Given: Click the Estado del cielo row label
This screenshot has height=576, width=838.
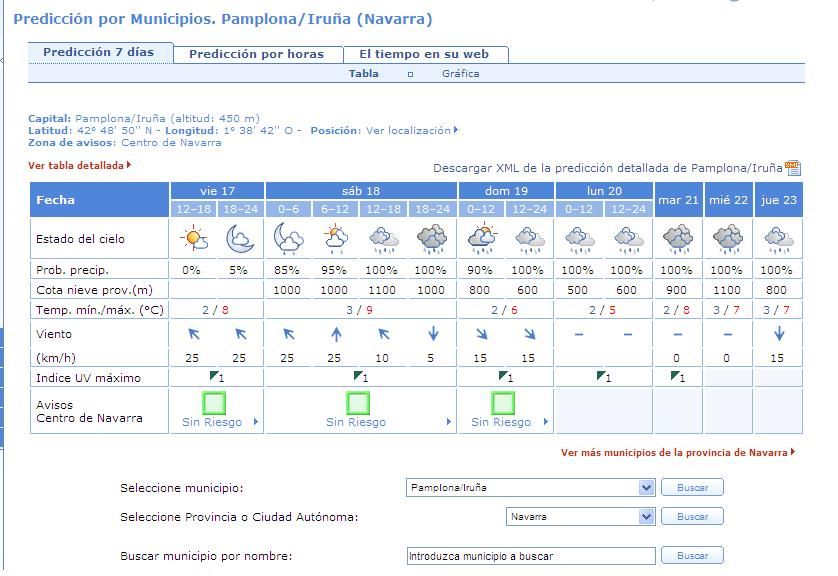Looking at the screenshot, I should coord(80,239).
